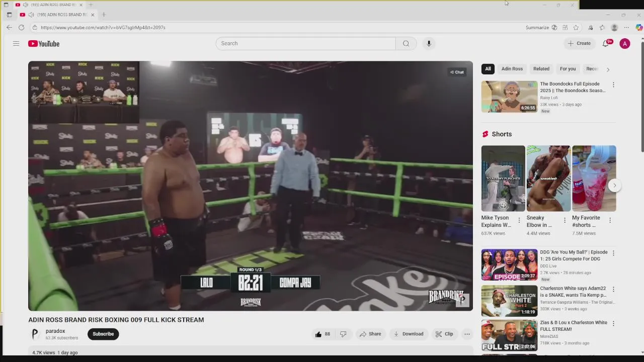Open options for Mike Tyson short
Screen dimensions: 644x362
pyautogui.click(x=519, y=220)
